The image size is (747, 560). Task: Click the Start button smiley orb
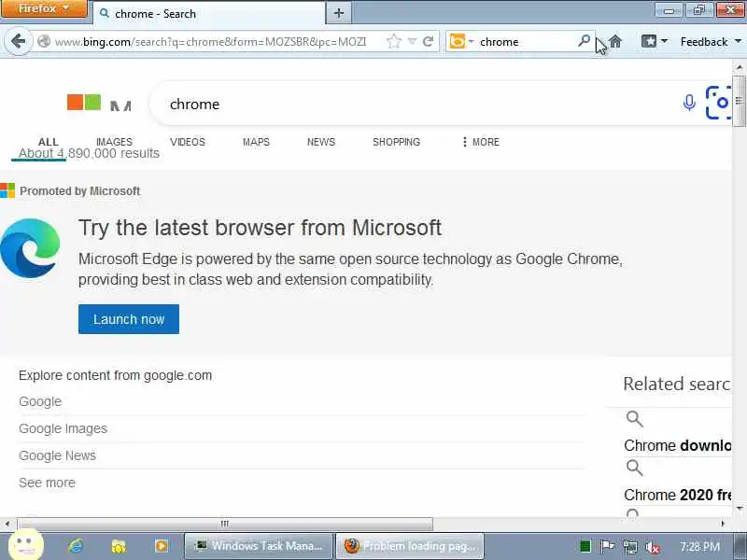(25, 544)
